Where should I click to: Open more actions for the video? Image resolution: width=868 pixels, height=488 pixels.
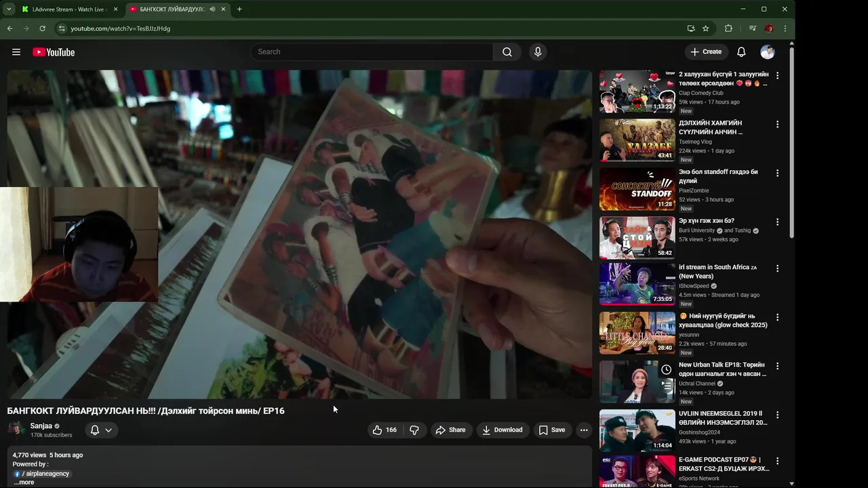(584, 430)
